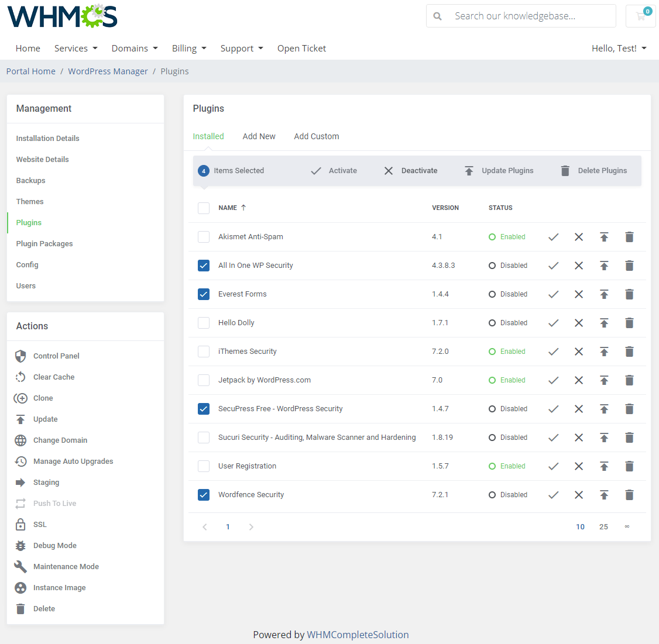Activate the Akismet Anti-Spam plugin via checkmark icon

(x=553, y=237)
